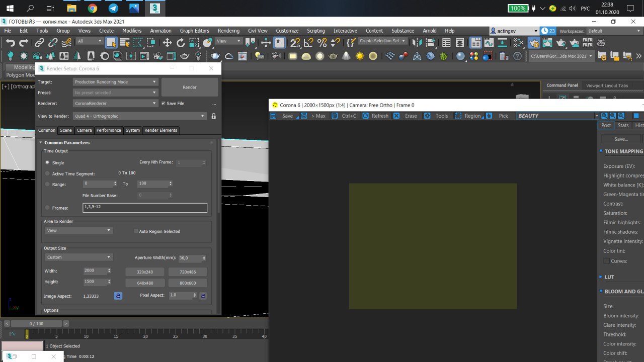
Task: Select the Active Time Segment radio button
Action: coord(47,173)
